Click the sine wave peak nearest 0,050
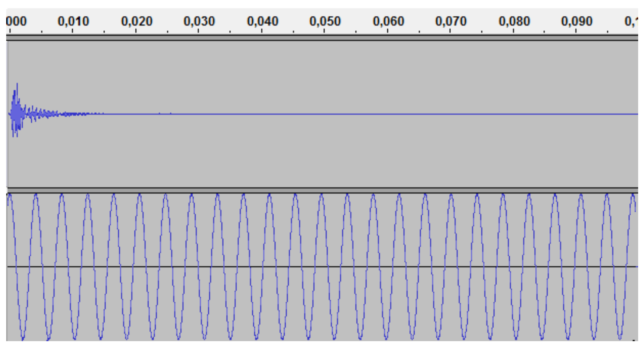 (321, 196)
